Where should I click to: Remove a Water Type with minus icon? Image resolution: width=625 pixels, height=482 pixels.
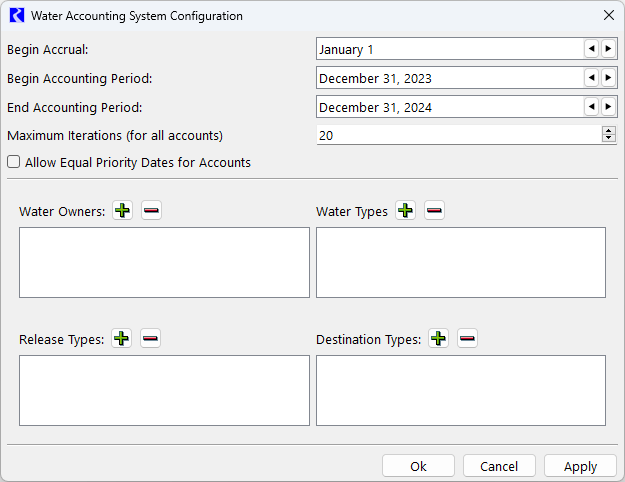tap(434, 211)
